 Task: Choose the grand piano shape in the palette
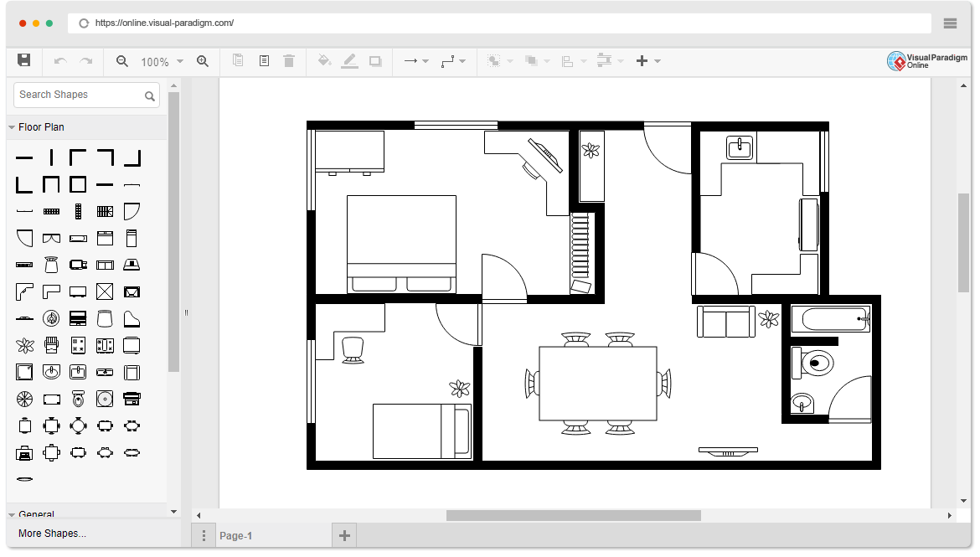point(132,318)
